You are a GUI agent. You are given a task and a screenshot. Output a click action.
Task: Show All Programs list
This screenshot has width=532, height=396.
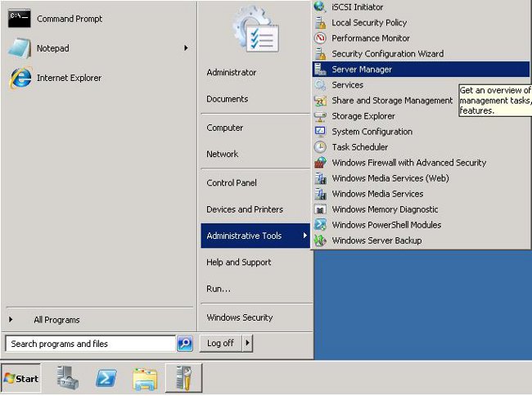click(x=56, y=320)
